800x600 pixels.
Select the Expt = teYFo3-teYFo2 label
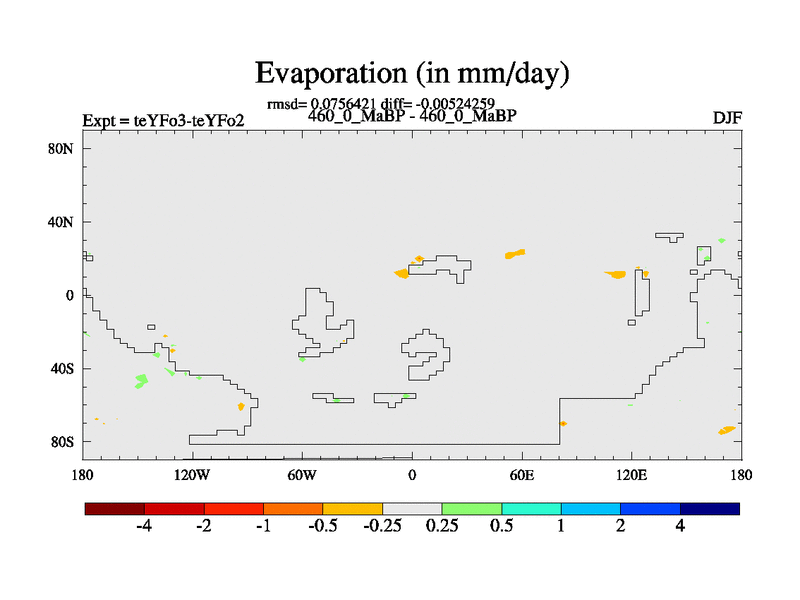(163, 121)
